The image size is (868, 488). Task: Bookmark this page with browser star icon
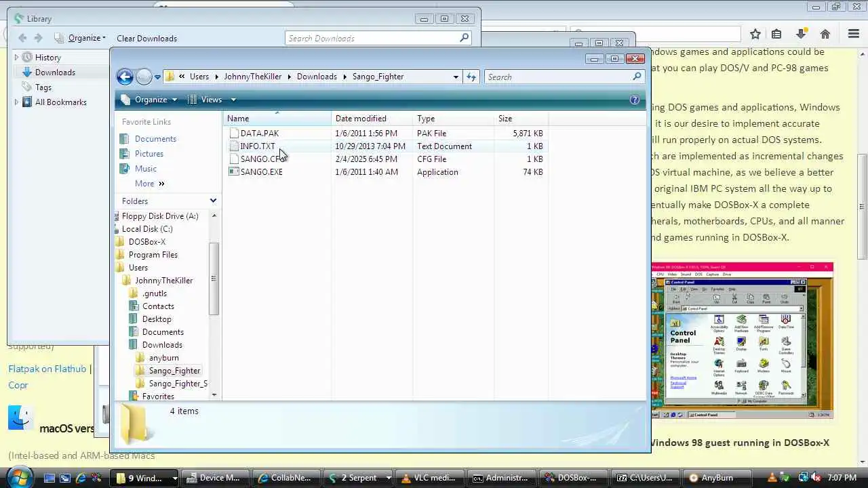click(x=755, y=34)
